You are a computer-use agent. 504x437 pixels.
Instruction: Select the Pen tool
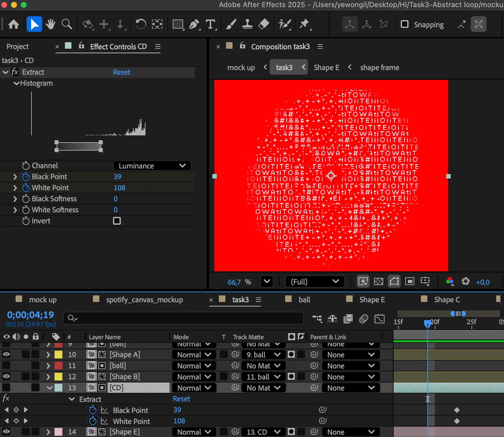(194, 24)
